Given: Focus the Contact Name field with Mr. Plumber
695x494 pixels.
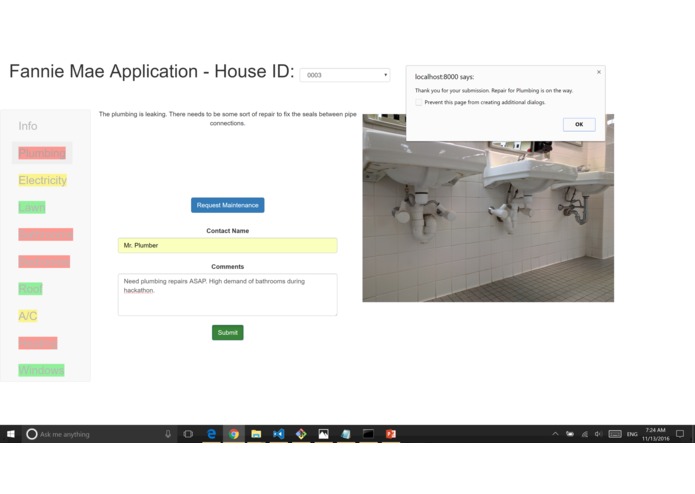Looking at the screenshot, I should click(x=227, y=245).
